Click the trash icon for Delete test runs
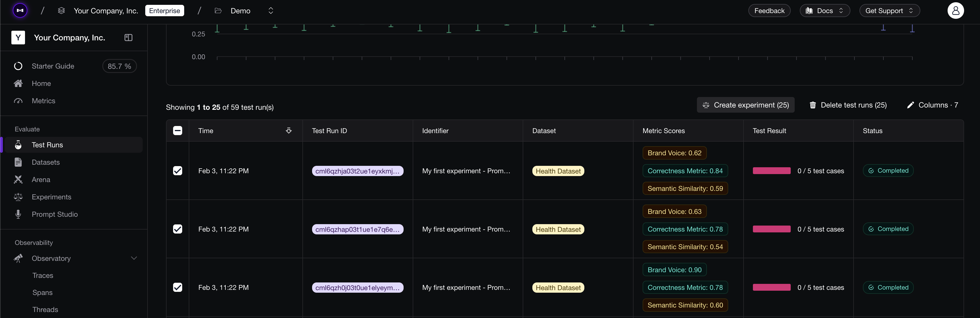 pyautogui.click(x=813, y=105)
